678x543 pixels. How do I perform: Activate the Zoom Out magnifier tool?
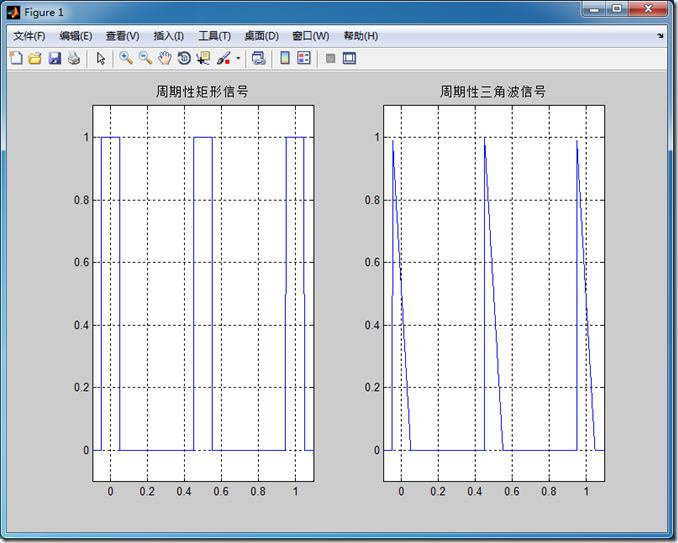pyautogui.click(x=145, y=58)
